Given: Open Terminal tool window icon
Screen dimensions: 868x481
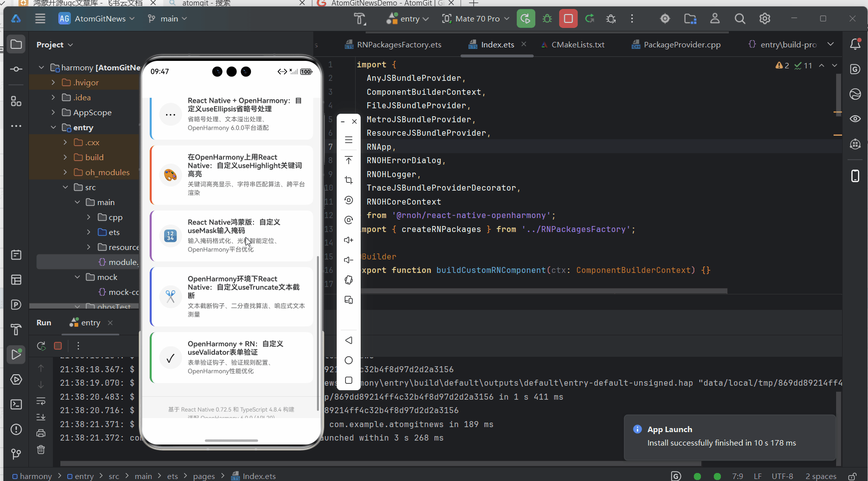Looking at the screenshot, I should pyautogui.click(x=16, y=404).
